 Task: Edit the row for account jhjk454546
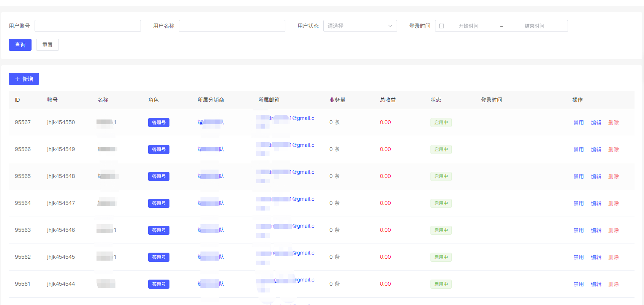click(596, 230)
